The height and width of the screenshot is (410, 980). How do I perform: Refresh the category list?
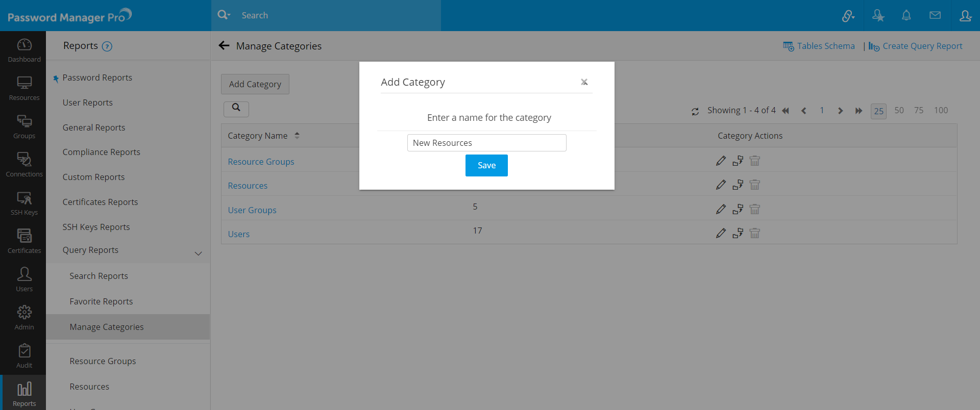695,111
